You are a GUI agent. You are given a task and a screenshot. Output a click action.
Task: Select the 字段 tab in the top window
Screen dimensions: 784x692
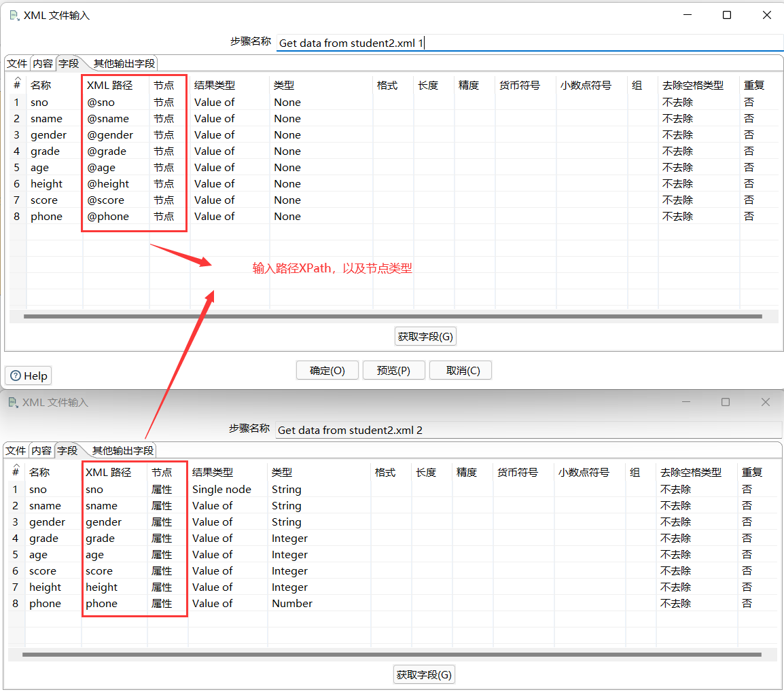(69, 63)
